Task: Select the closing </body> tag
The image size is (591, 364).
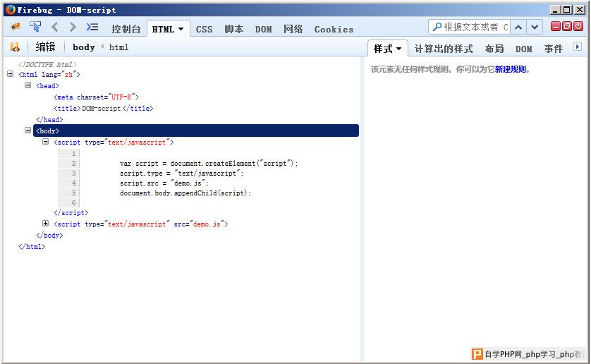Action: click(x=49, y=235)
